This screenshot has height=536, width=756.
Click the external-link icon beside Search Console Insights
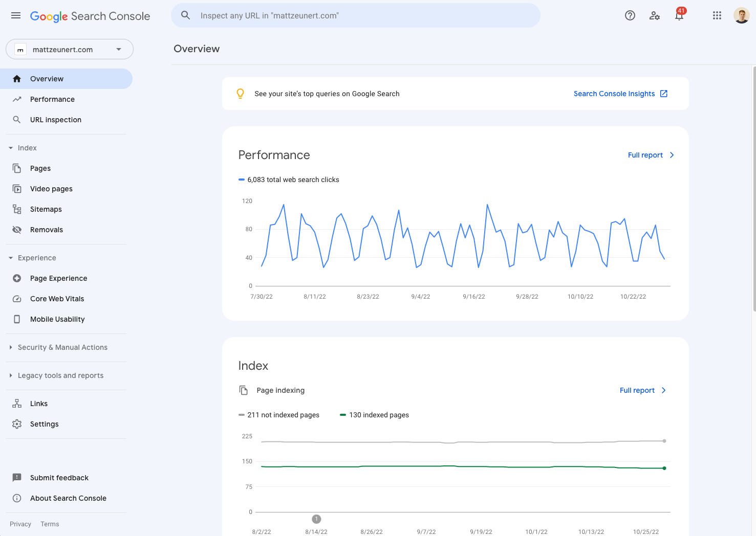click(x=664, y=94)
